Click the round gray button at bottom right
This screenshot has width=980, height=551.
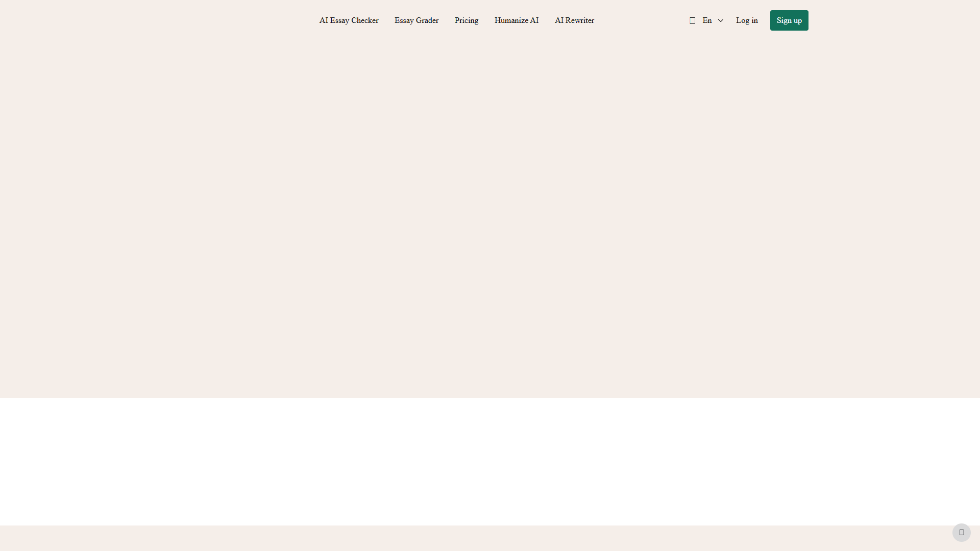[961, 532]
